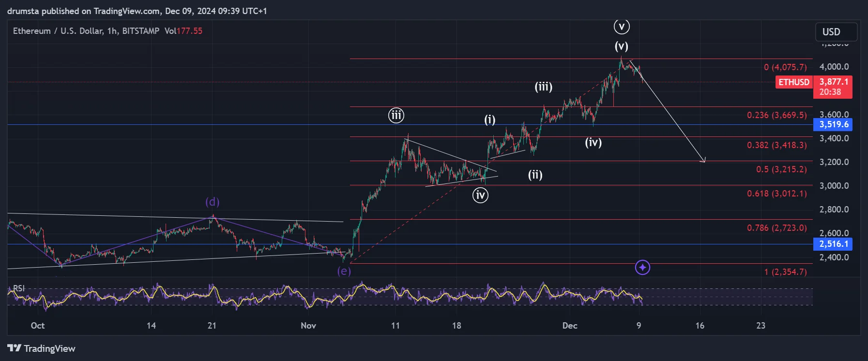This screenshot has width=868, height=361.
Task: Click the Dec date on the time axis
Action: pos(570,326)
